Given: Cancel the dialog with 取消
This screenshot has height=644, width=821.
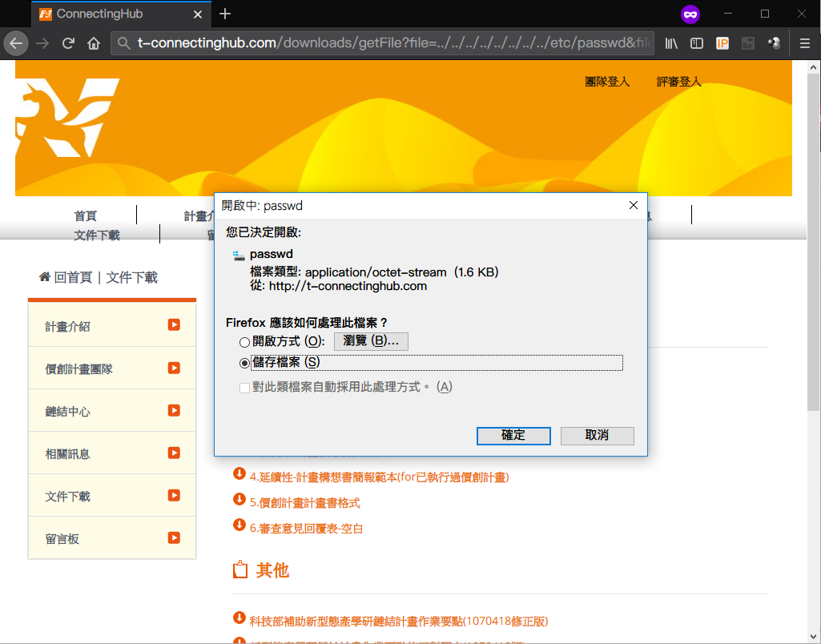Looking at the screenshot, I should [597, 436].
